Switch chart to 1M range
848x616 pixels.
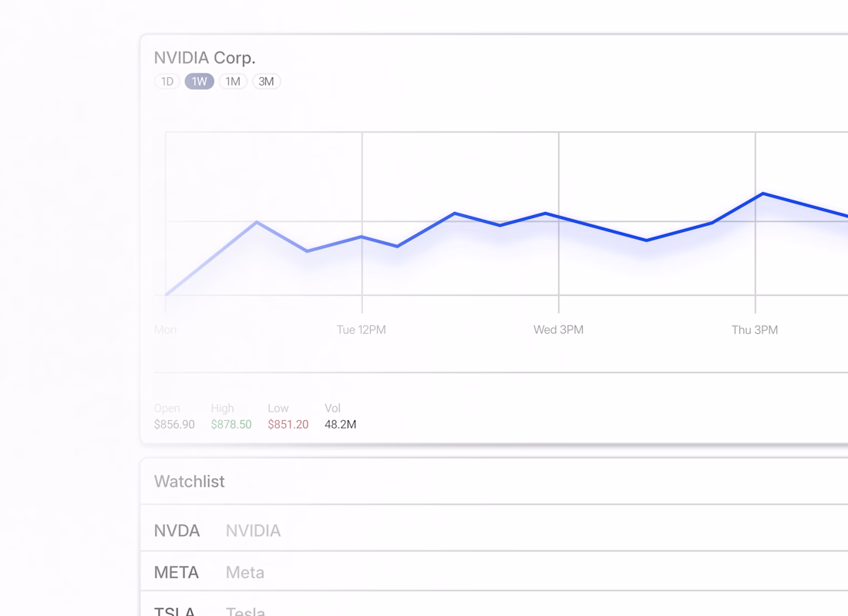233,82
